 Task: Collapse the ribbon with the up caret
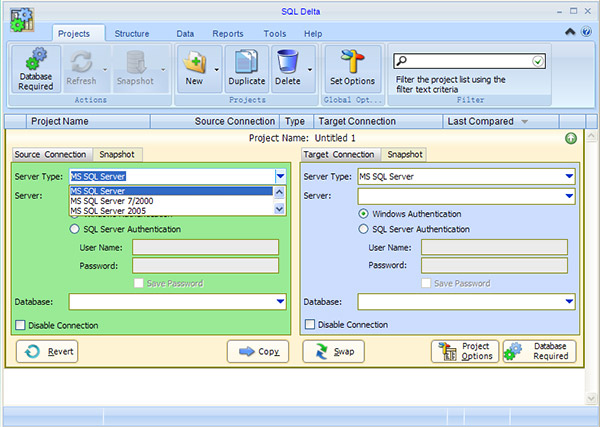[x=570, y=32]
